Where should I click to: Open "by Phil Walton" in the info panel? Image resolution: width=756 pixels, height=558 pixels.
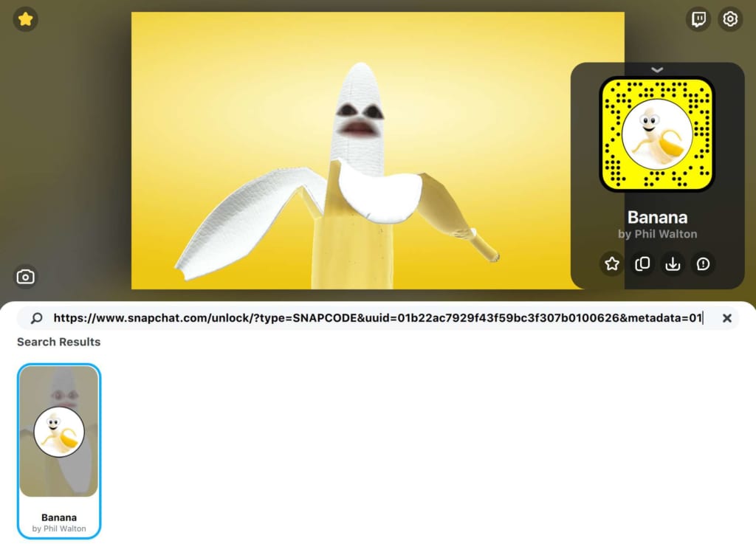657,234
